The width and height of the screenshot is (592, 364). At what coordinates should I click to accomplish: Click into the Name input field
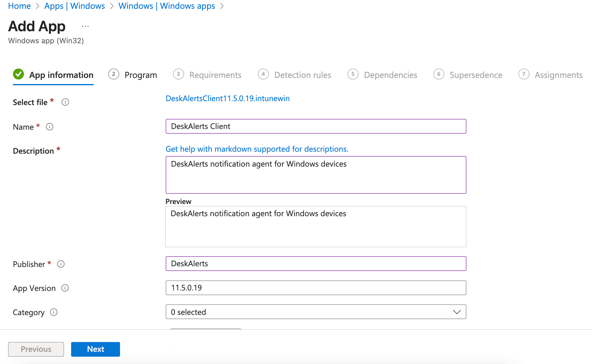click(x=316, y=126)
